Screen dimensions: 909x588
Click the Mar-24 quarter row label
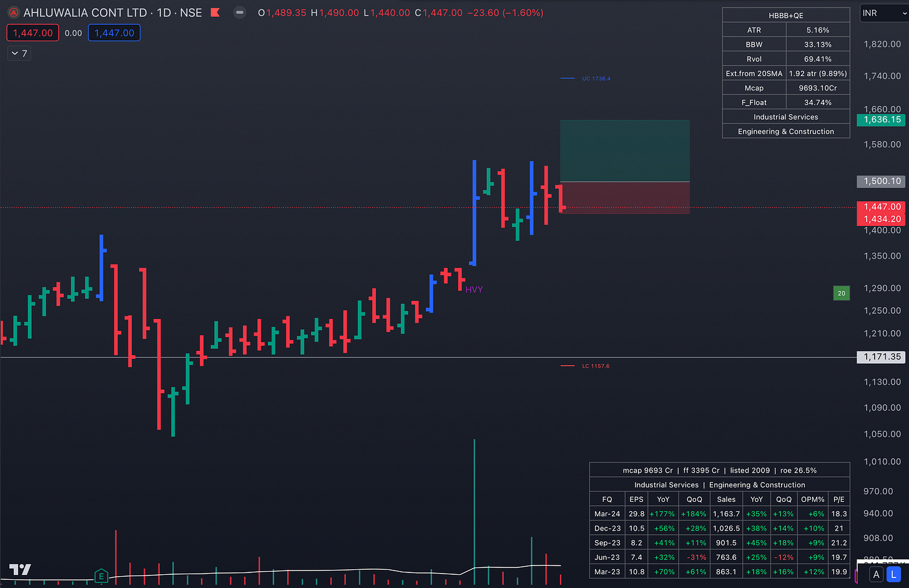click(x=607, y=514)
